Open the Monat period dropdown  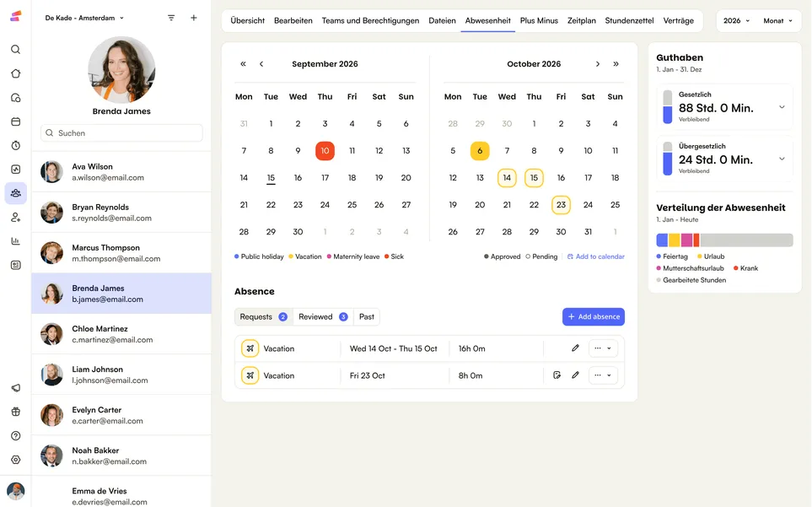(777, 21)
